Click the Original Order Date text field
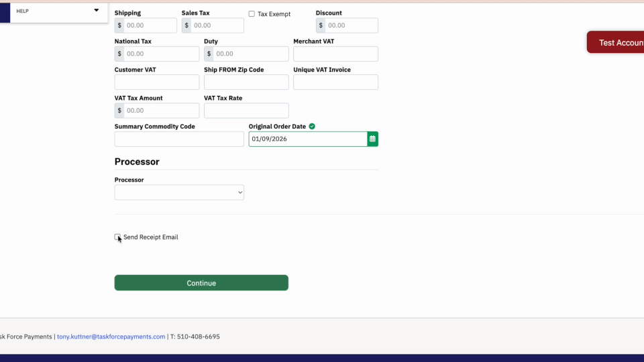 point(308,139)
